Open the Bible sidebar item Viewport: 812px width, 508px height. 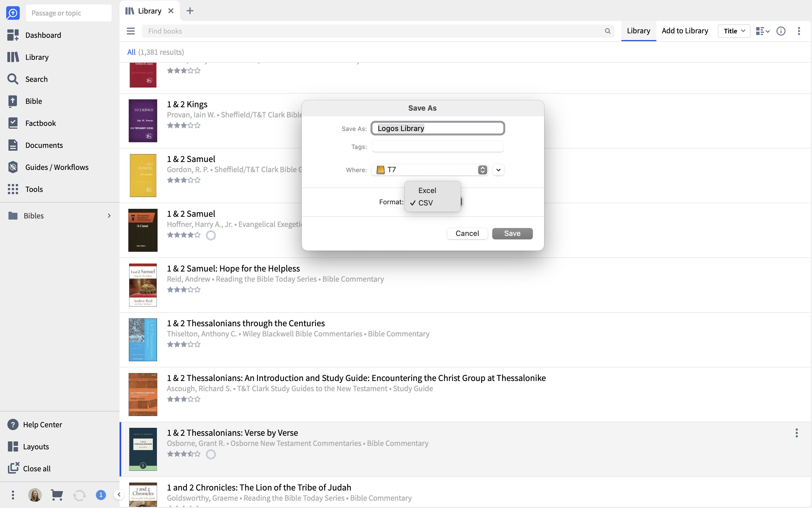pyautogui.click(x=25, y=101)
